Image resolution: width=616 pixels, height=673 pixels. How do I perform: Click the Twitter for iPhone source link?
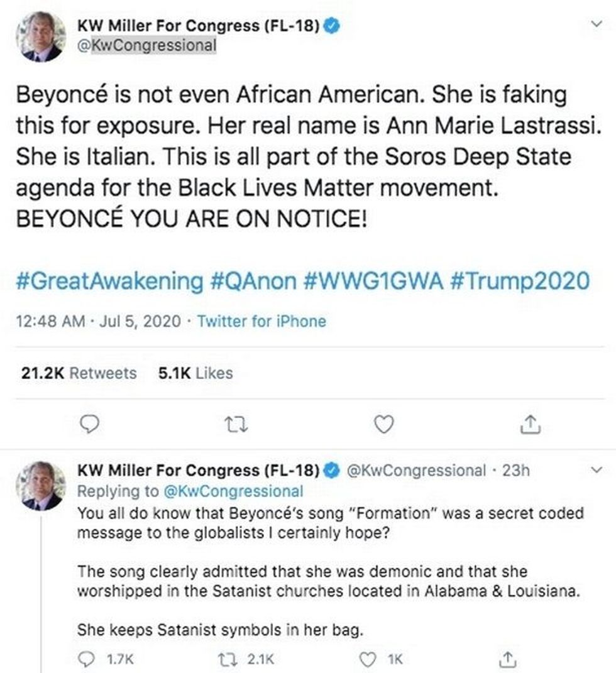point(261,321)
